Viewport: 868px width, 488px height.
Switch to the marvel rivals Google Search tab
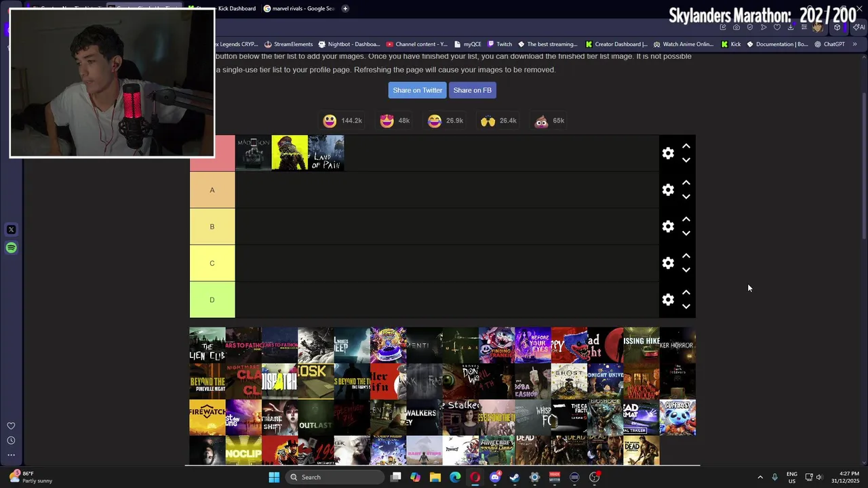[x=299, y=8]
